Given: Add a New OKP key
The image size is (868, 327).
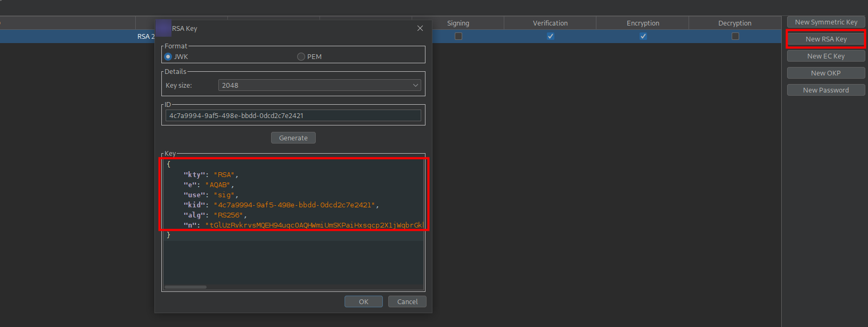Looking at the screenshot, I should tap(826, 73).
